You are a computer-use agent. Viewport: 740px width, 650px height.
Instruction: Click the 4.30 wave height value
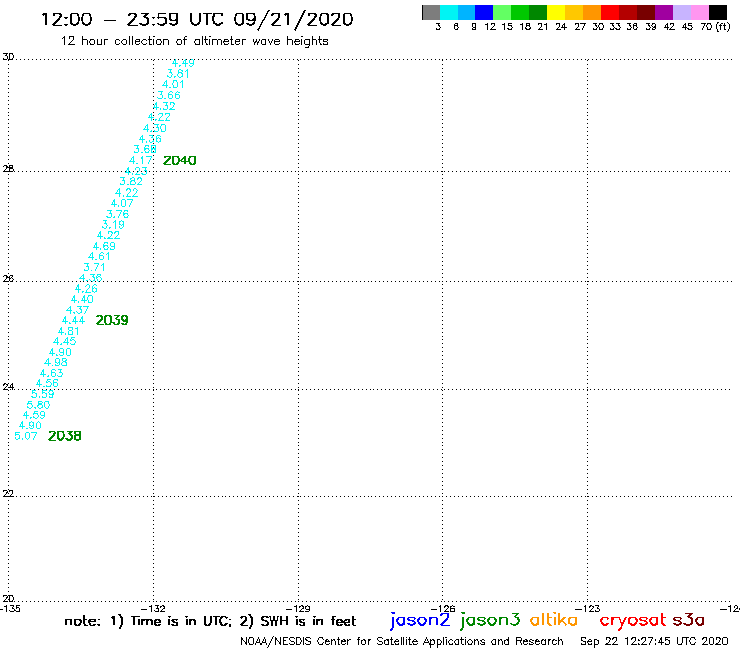[x=155, y=128]
